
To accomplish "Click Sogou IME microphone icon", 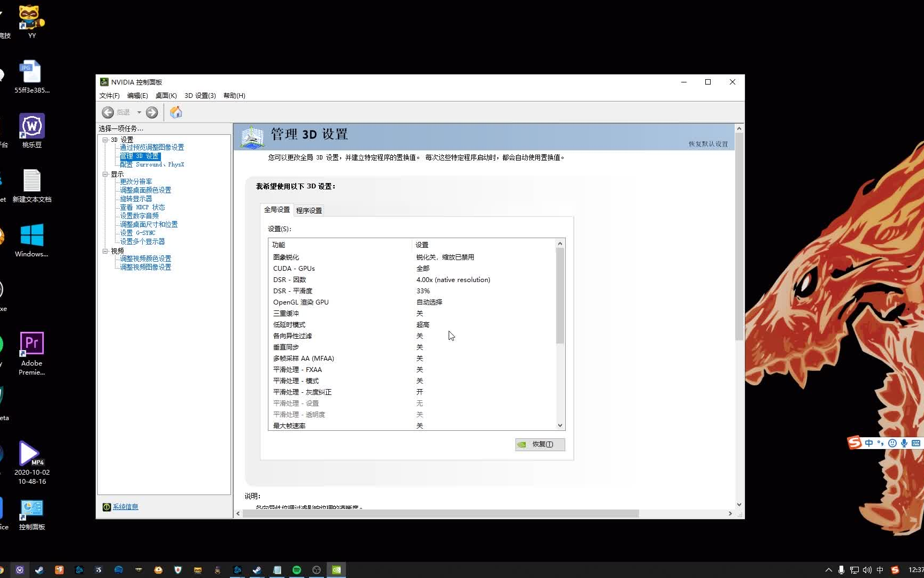I will coord(904,443).
